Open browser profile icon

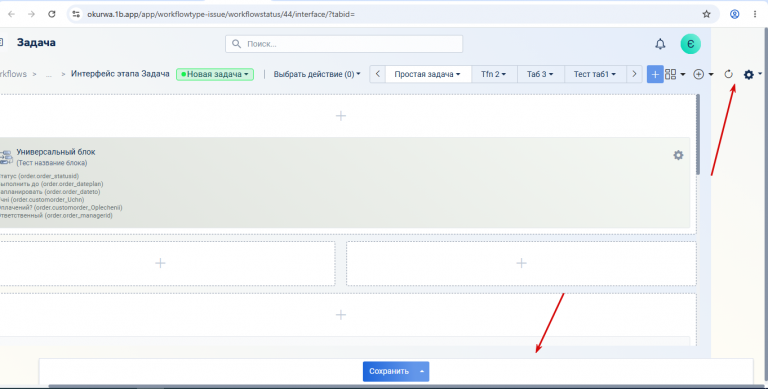[x=735, y=14]
